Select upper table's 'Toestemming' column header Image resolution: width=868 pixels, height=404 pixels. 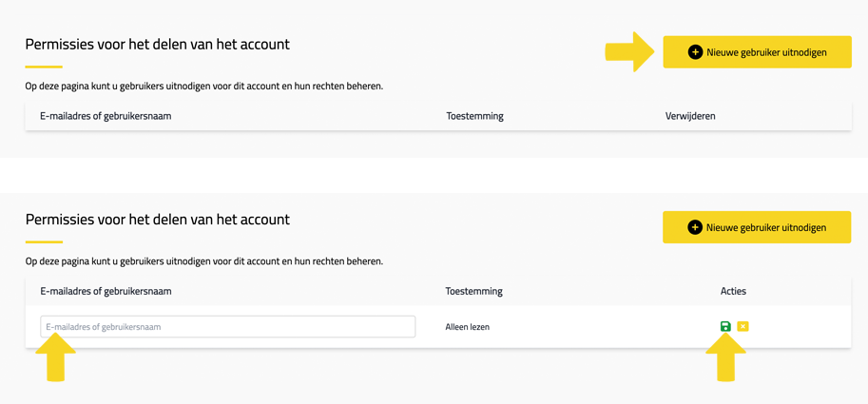(474, 116)
